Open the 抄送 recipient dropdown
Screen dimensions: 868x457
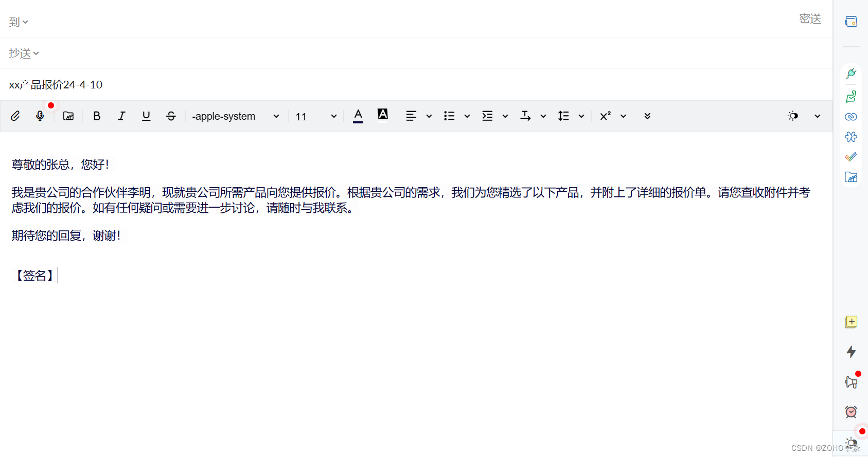pos(24,53)
